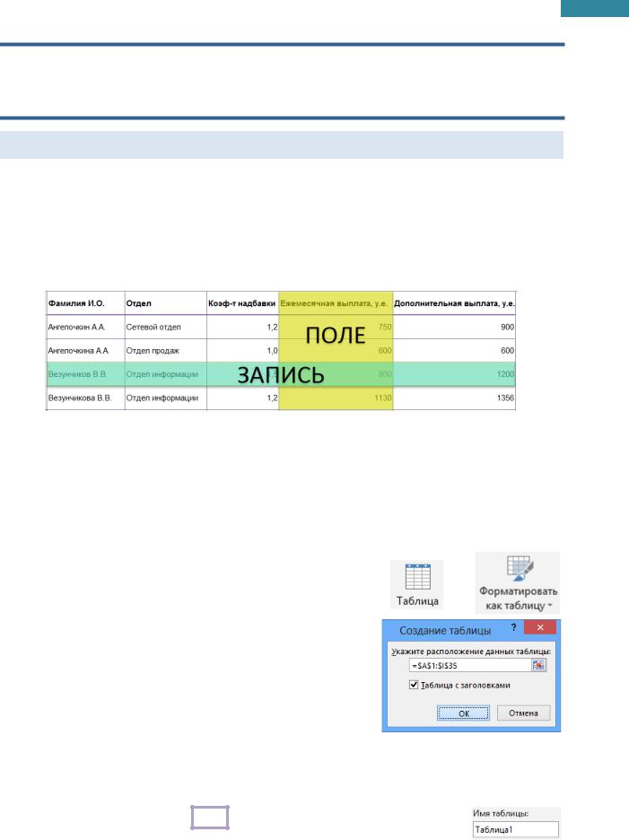
Task: Click the 750 monthly payment cell
Action: point(336,327)
